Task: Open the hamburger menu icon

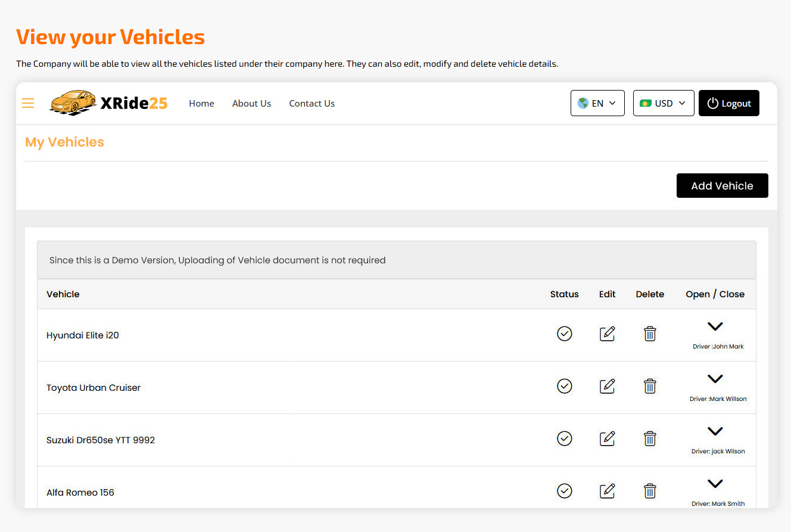Action: coord(28,103)
